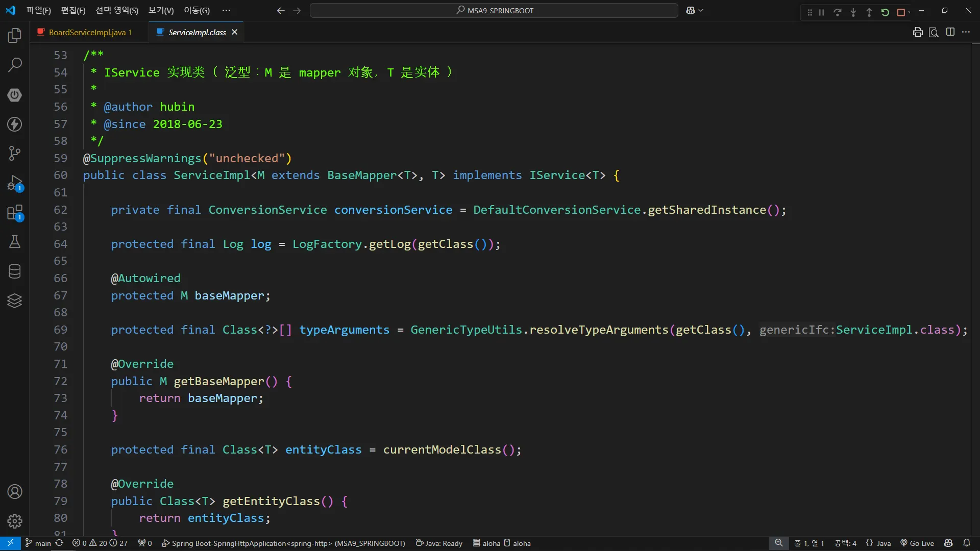Screen dimensions: 980x551
Task: Click Java: Ready status item
Action: click(439, 543)
